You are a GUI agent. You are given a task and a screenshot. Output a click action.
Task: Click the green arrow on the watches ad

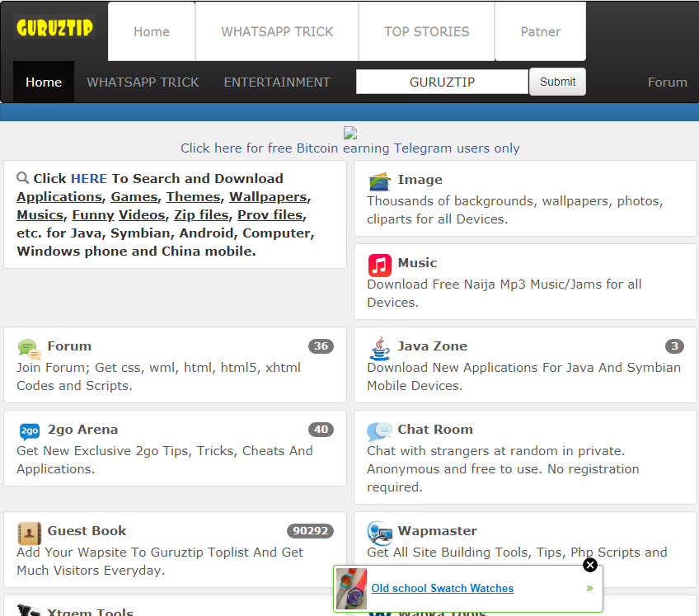tap(589, 588)
